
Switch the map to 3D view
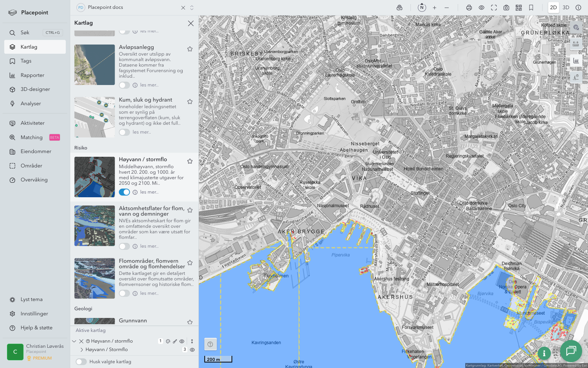pos(566,8)
